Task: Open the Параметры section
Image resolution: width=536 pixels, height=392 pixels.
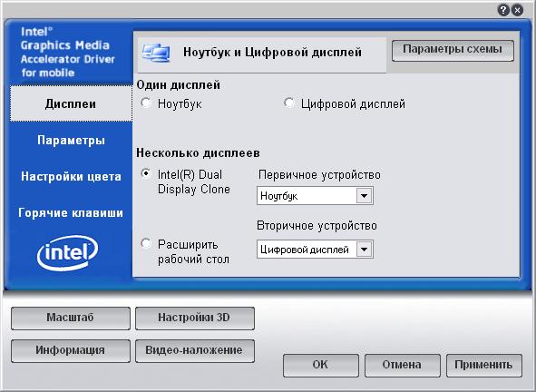Action: click(71, 140)
